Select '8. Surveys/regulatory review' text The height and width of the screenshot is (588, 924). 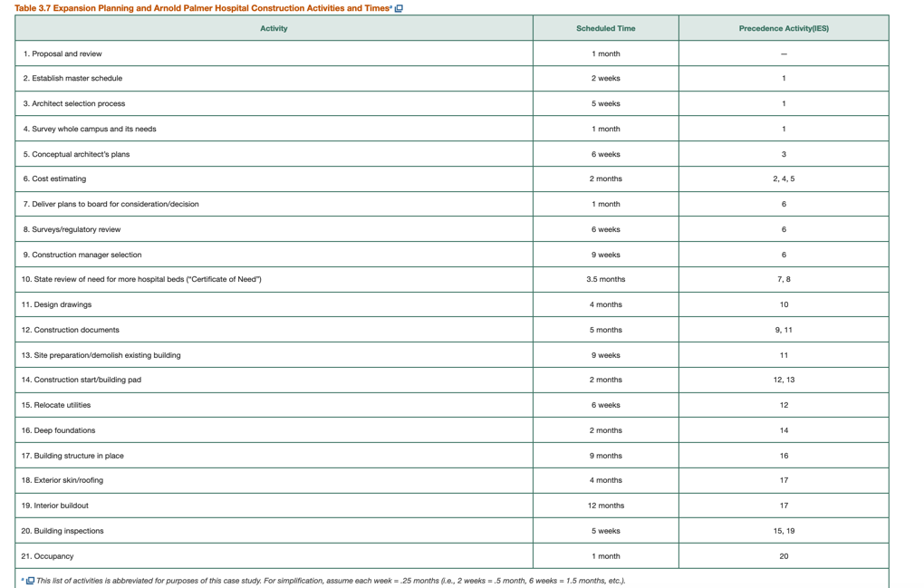72,229
